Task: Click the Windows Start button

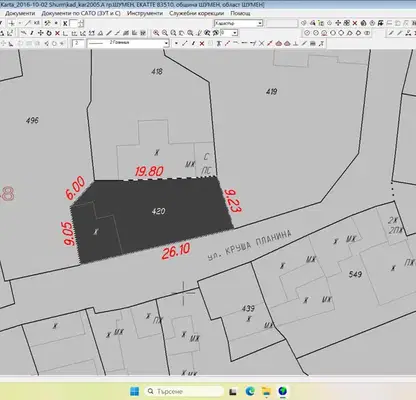Action: [135, 391]
